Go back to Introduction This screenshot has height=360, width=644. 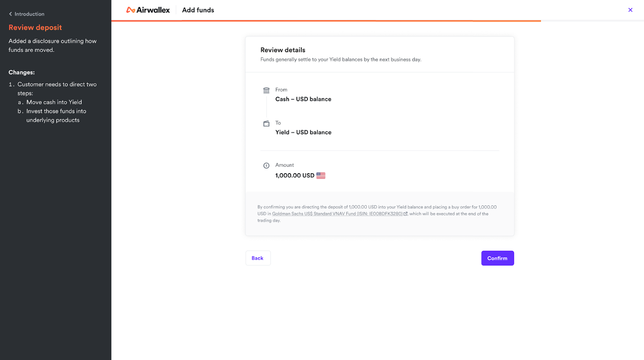pyautogui.click(x=29, y=14)
